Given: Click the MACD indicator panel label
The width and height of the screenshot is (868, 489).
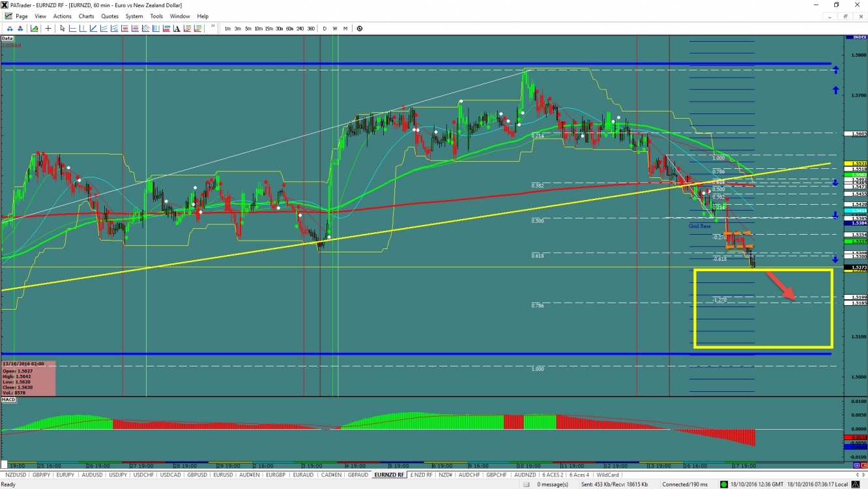Looking at the screenshot, I should coord(8,399).
